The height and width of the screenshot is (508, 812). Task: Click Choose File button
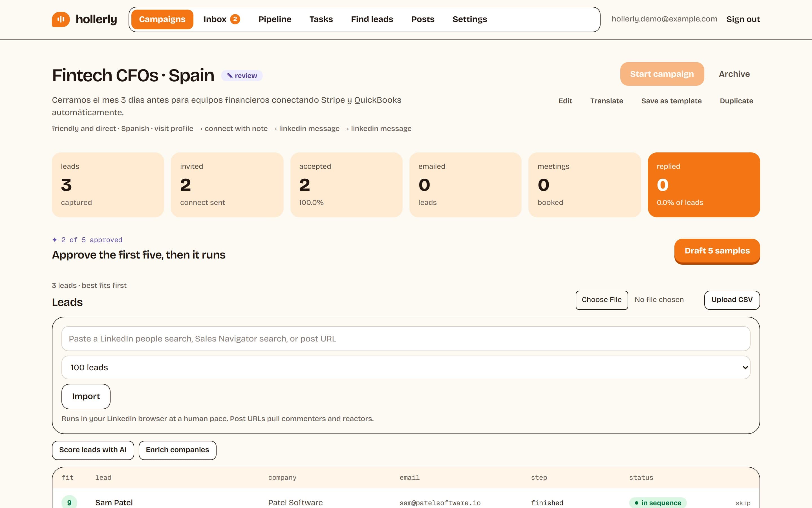(x=602, y=300)
